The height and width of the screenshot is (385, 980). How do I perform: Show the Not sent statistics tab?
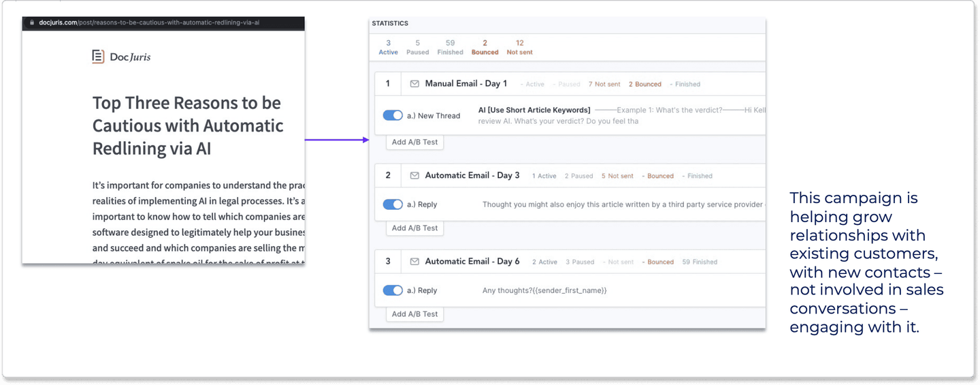[x=519, y=48]
